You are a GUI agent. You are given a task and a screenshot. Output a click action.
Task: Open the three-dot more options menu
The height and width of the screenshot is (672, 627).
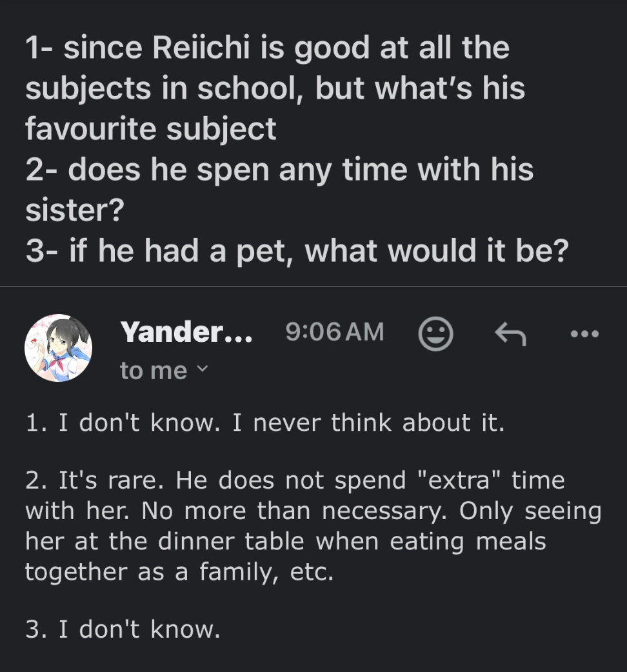585,335
